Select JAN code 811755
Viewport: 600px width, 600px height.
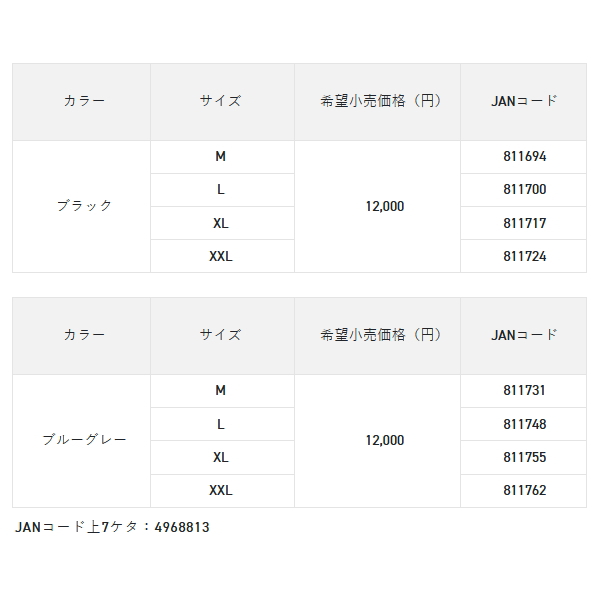[525, 457]
